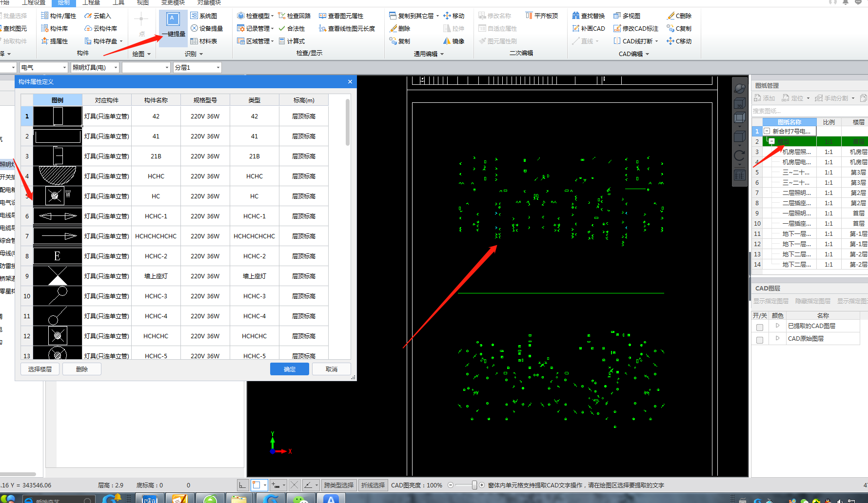
Task: Toggle the CAD原始图层 checkbox
Action: click(760, 340)
